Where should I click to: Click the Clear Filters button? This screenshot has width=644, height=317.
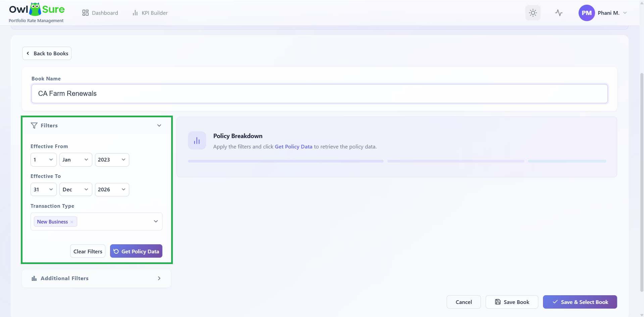88,251
